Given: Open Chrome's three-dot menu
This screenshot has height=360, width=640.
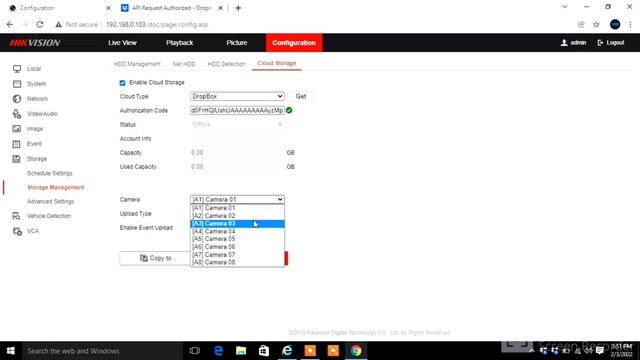Looking at the screenshot, I should pos(630,24).
